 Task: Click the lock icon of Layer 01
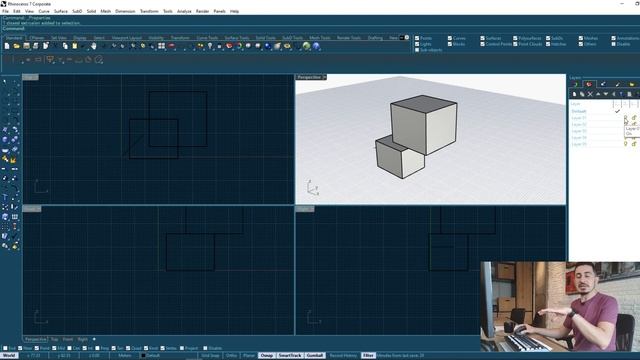(634, 118)
